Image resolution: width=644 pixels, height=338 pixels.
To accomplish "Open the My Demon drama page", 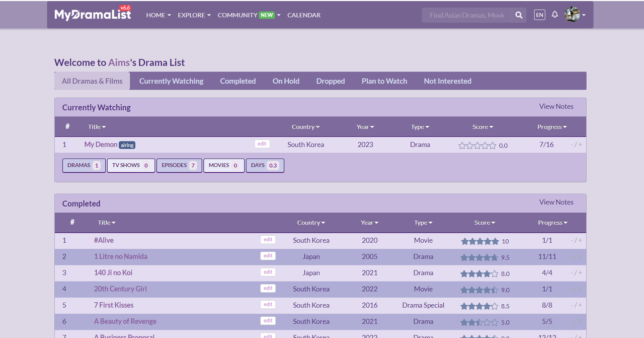I will [101, 145].
